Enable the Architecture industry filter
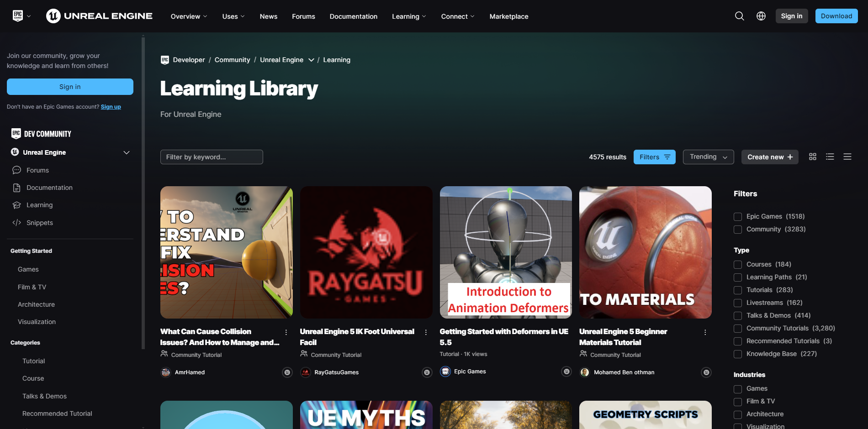The image size is (868, 429). pyautogui.click(x=738, y=414)
